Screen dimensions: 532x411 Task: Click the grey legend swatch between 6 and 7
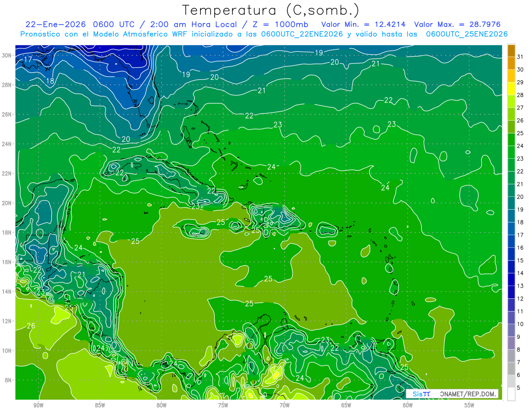pyautogui.click(x=511, y=368)
